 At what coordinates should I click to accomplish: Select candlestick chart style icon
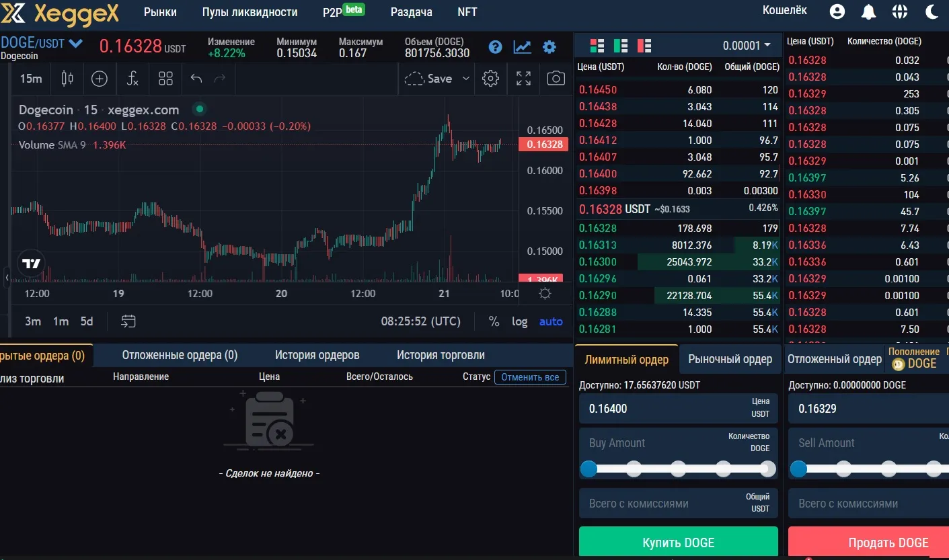pyautogui.click(x=67, y=79)
